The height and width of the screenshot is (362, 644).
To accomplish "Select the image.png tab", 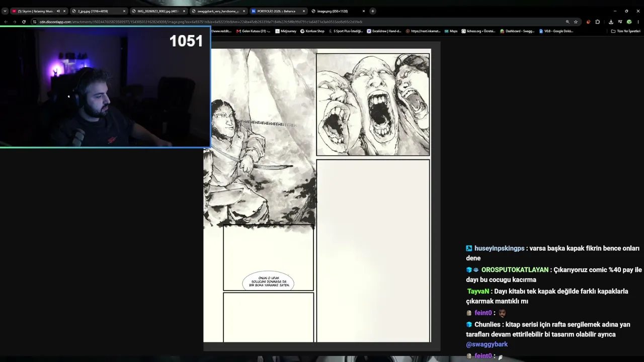I will (x=338, y=11).
